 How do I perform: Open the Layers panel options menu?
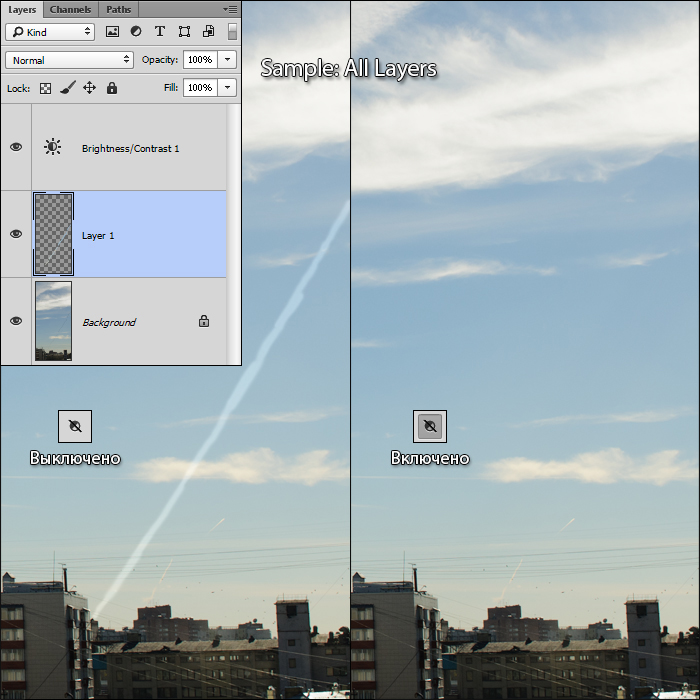(x=230, y=9)
